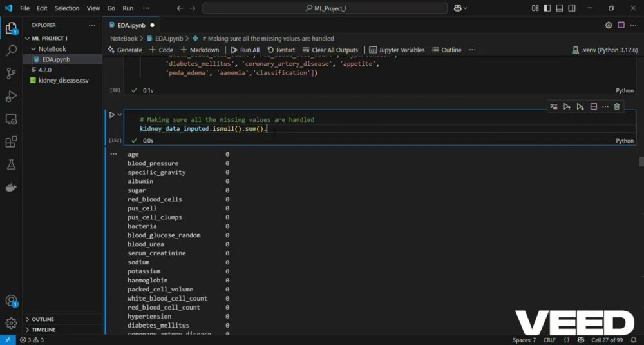Add a Markdown cell

click(x=200, y=50)
